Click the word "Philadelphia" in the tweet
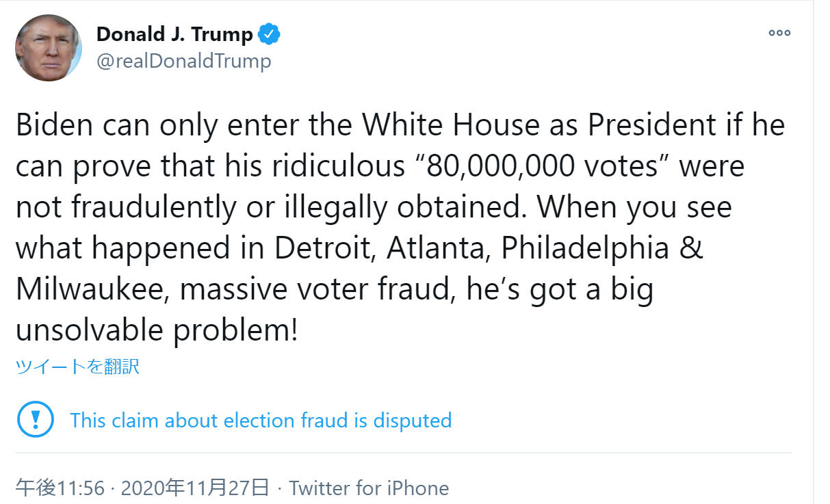Viewport: 830px width, 504px height. (x=585, y=248)
